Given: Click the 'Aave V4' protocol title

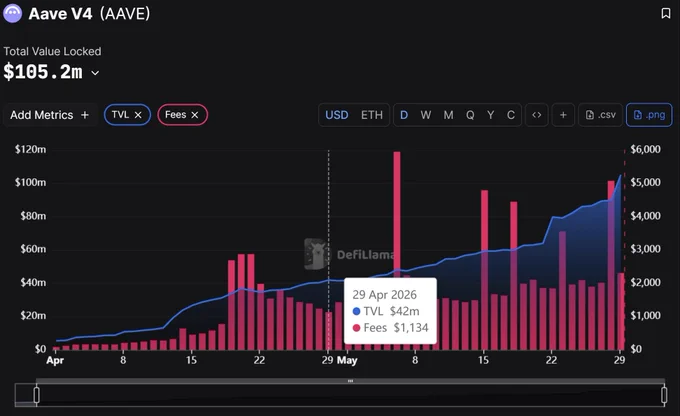Looking at the screenshot, I should 60,14.
